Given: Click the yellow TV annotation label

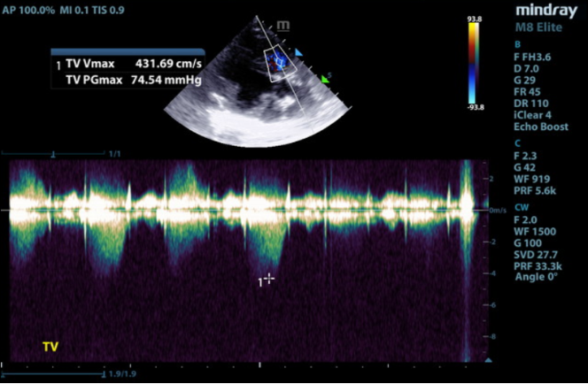Looking at the screenshot, I should [50, 348].
